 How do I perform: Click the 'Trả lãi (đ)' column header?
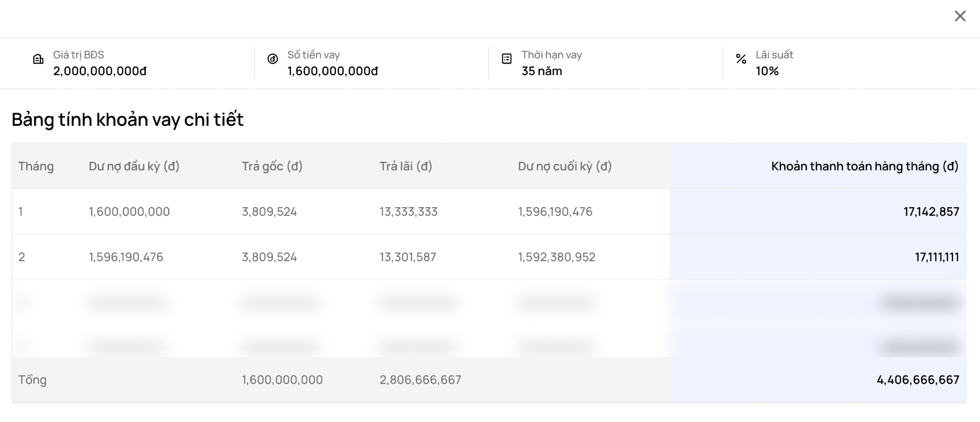click(x=406, y=167)
